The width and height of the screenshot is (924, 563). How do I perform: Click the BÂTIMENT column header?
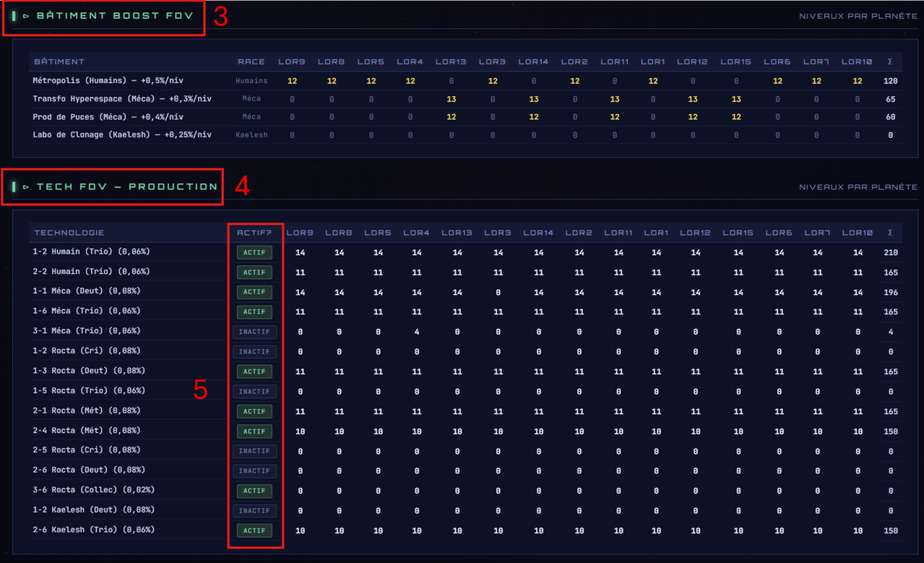pyautogui.click(x=59, y=61)
